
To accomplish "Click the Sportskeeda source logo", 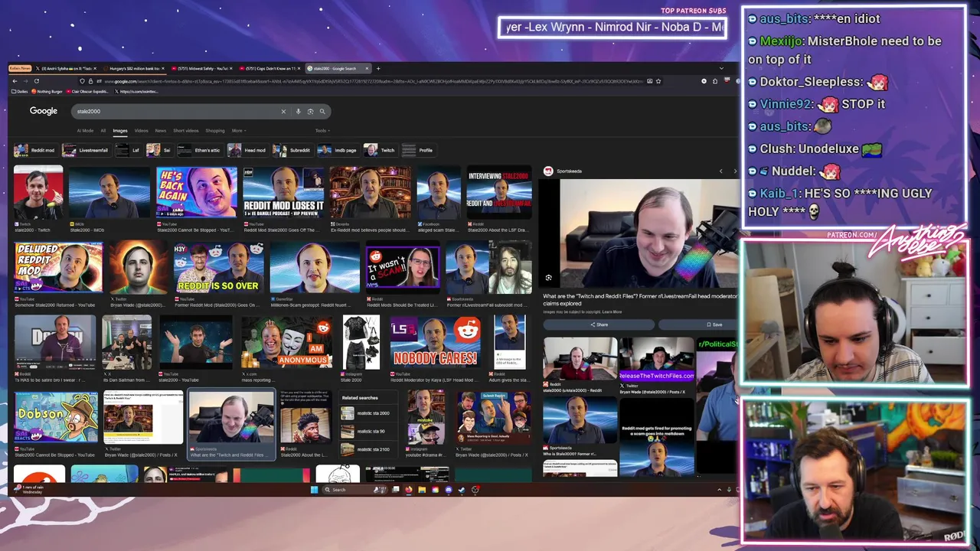I will pyautogui.click(x=548, y=171).
